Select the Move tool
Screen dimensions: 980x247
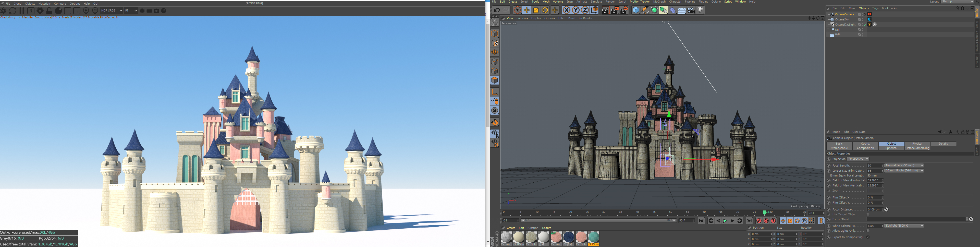click(526, 10)
